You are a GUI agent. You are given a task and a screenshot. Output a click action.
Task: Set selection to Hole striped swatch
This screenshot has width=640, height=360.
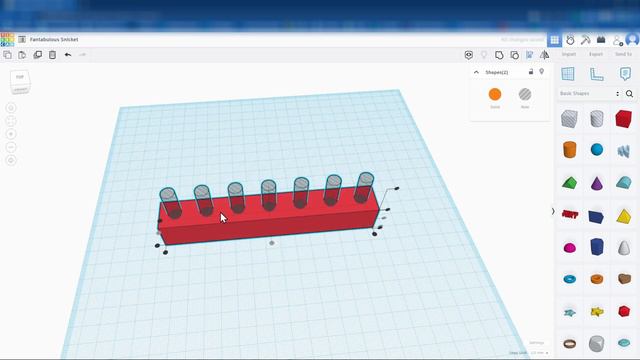525,94
